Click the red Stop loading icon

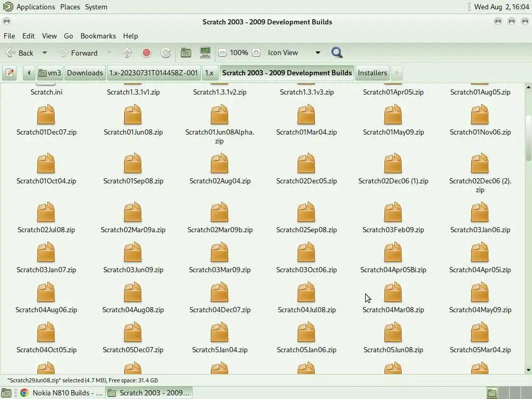147,52
